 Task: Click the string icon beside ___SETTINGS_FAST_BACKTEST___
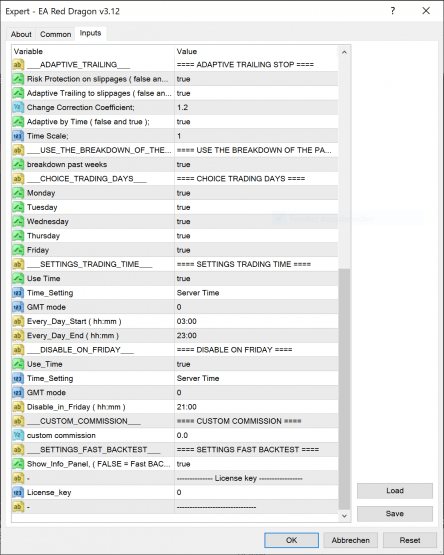coord(18,450)
